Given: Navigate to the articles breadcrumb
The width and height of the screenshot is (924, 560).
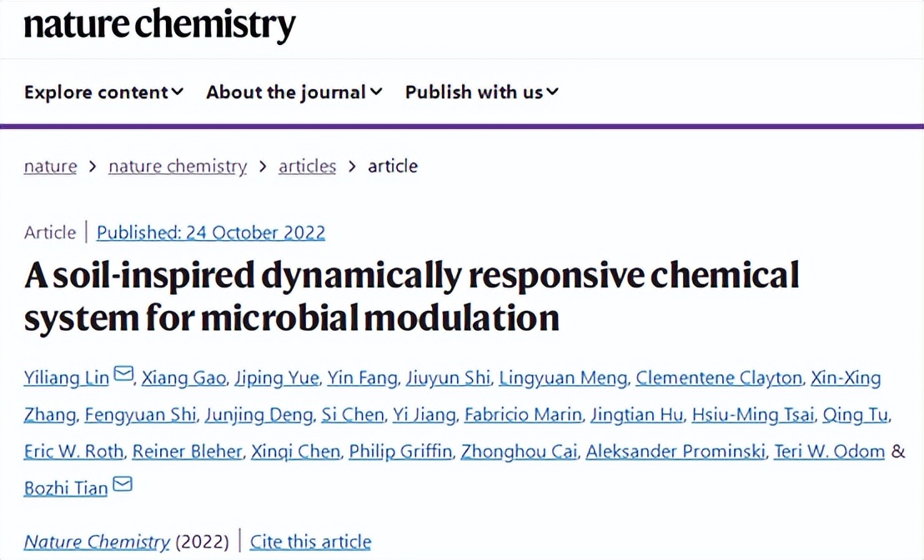Looking at the screenshot, I should click(x=307, y=167).
